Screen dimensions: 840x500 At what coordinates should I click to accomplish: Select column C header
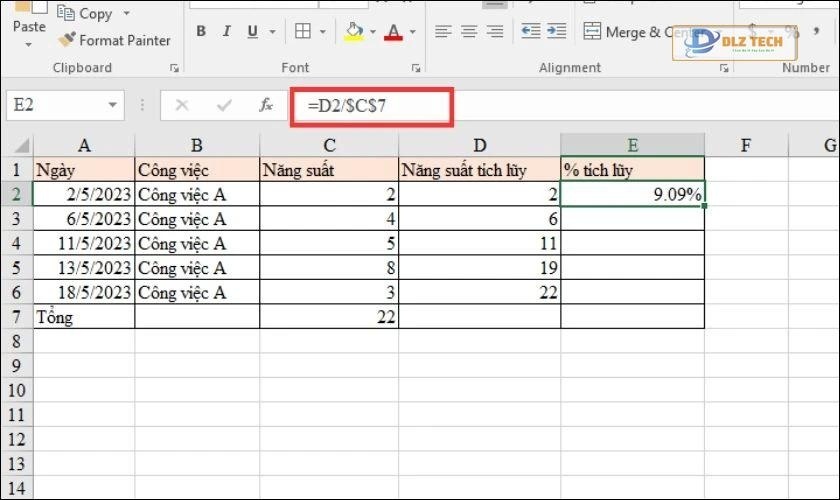click(328, 145)
